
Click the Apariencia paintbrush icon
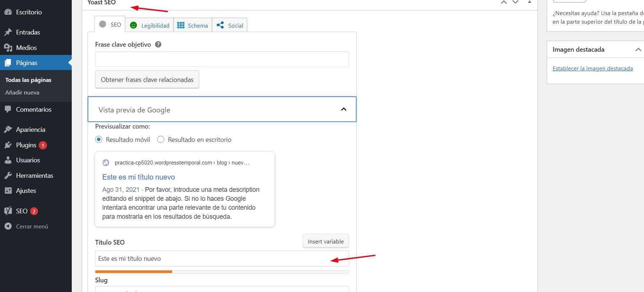8,130
